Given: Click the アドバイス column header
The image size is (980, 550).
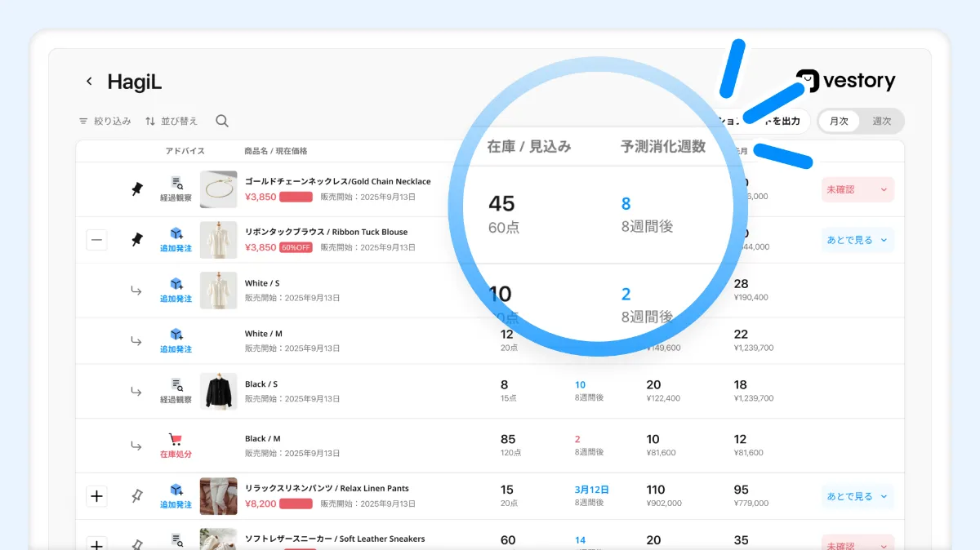Looking at the screenshot, I should 185,151.
